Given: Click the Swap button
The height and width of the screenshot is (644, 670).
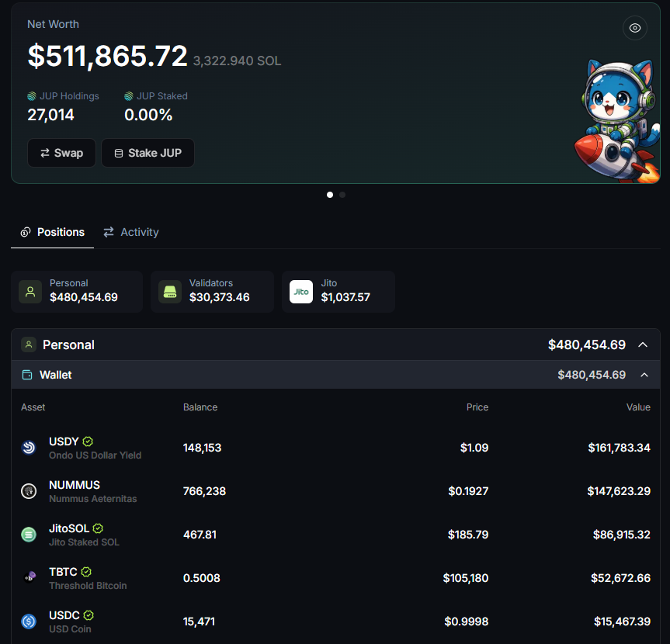Looking at the screenshot, I should 61,153.
